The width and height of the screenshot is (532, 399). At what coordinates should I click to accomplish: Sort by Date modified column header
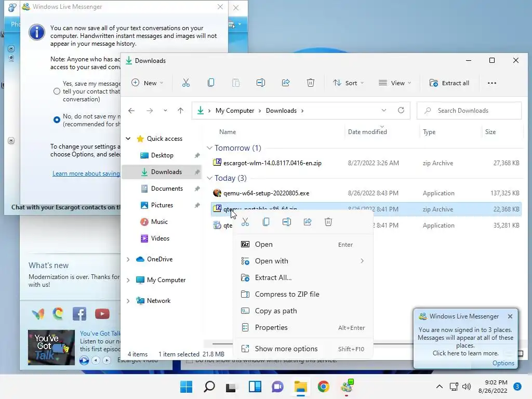pyautogui.click(x=367, y=132)
